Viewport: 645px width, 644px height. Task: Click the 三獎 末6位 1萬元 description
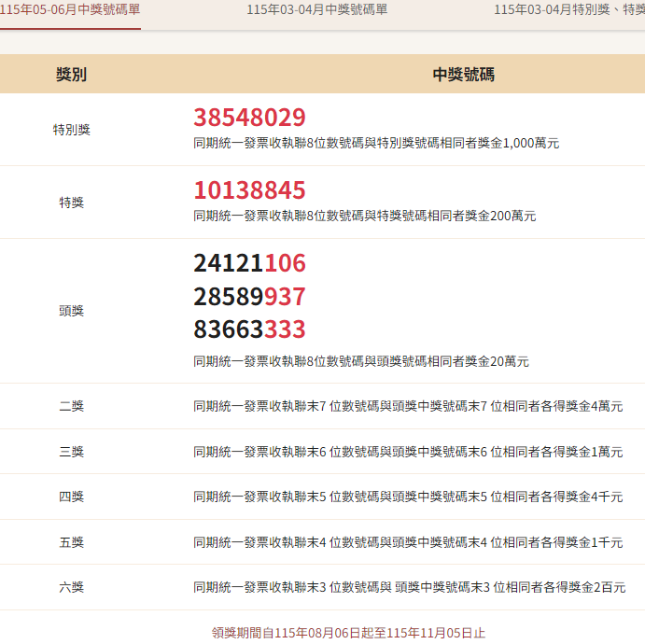(408, 452)
